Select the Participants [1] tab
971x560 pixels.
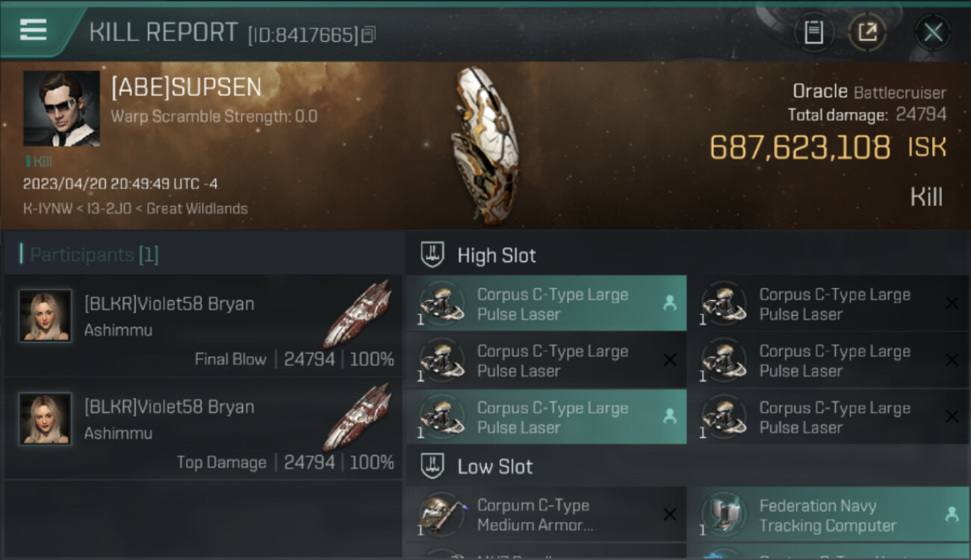[x=94, y=255]
